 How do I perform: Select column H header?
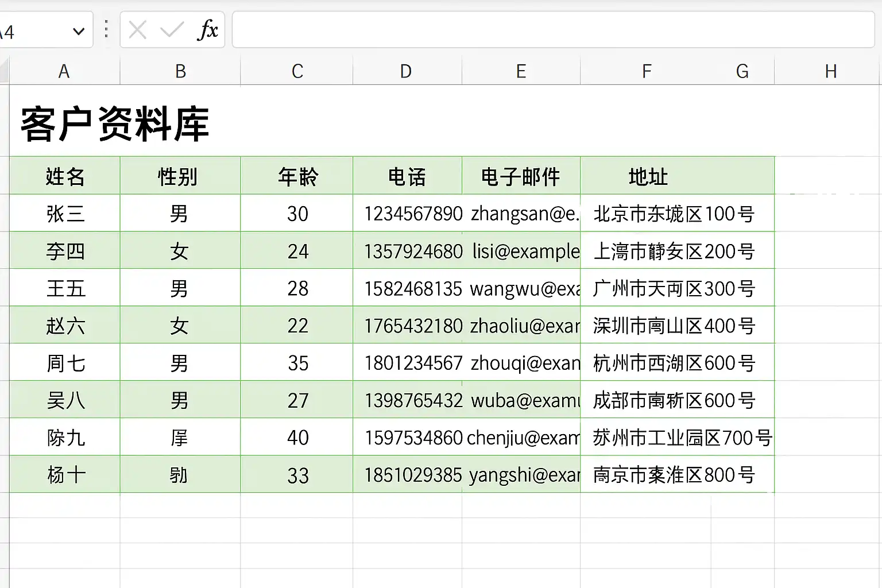[830, 71]
